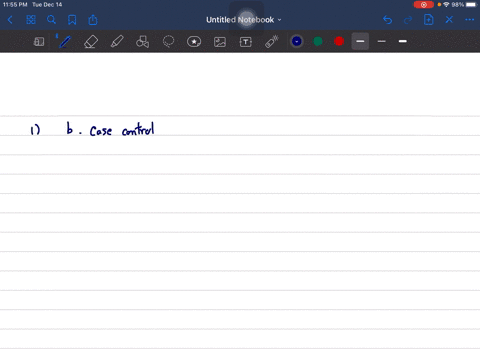Add a new page
The image size is (480, 360).
[428, 20]
